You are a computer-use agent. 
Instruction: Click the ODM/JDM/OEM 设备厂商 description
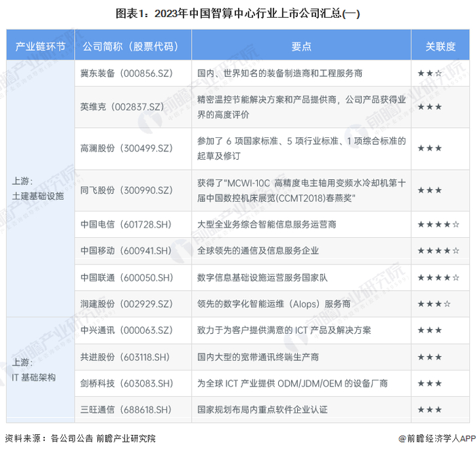point(292,383)
